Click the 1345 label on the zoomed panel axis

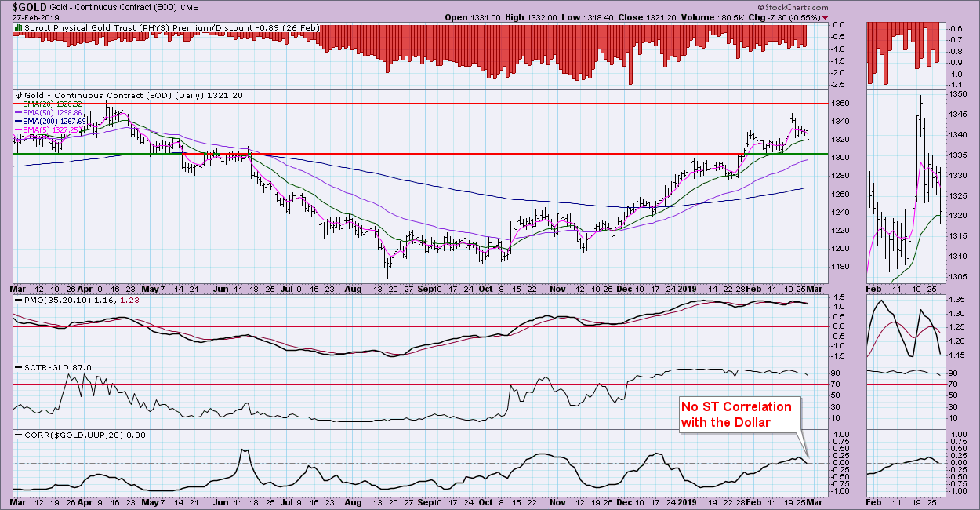[958, 114]
